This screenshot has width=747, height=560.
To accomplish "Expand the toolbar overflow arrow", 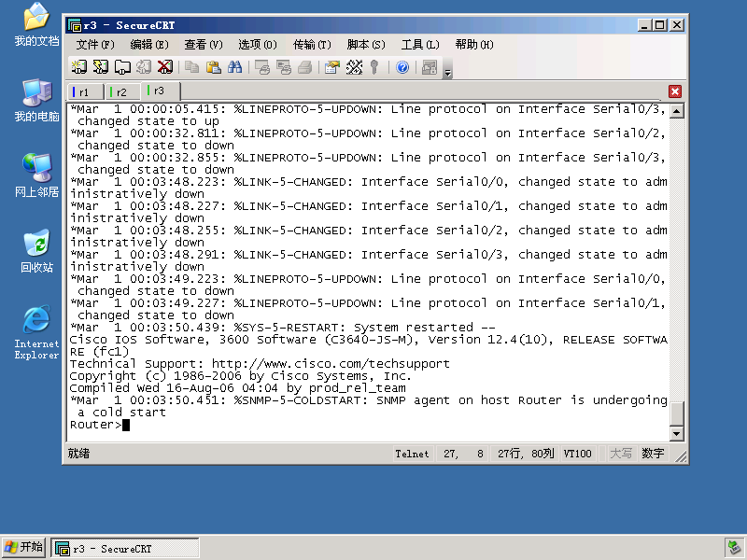I will [x=447, y=73].
